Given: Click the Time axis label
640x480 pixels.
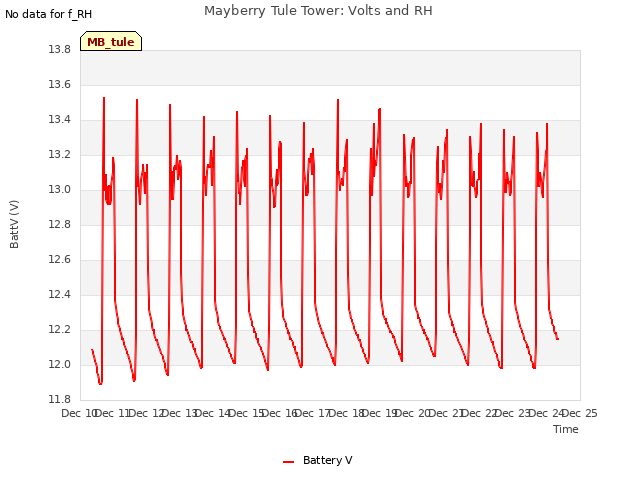Looking at the screenshot, I should tap(566, 429).
